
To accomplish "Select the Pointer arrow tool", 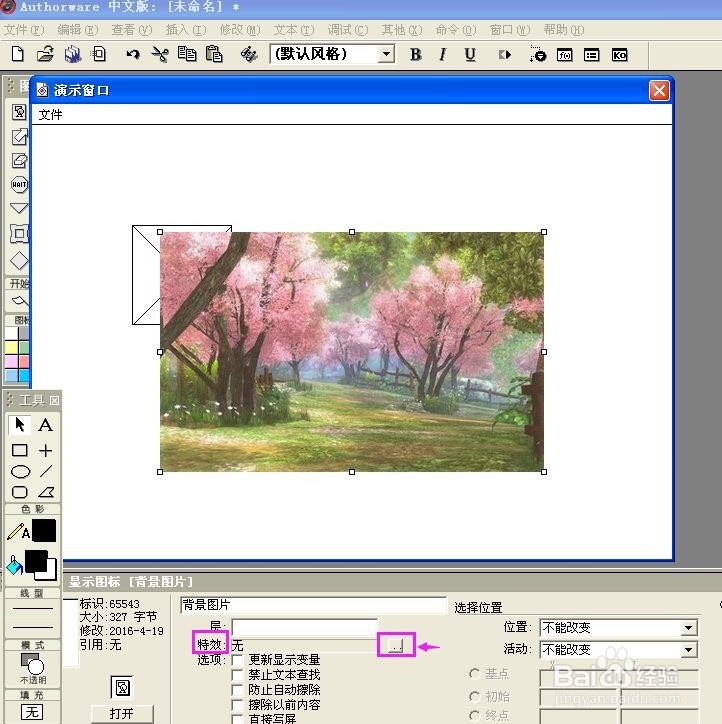I will point(19,424).
